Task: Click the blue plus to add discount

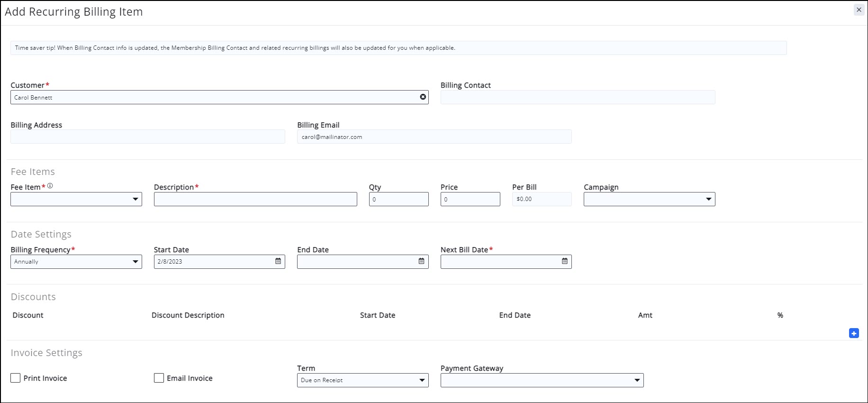Action: pyautogui.click(x=854, y=333)
